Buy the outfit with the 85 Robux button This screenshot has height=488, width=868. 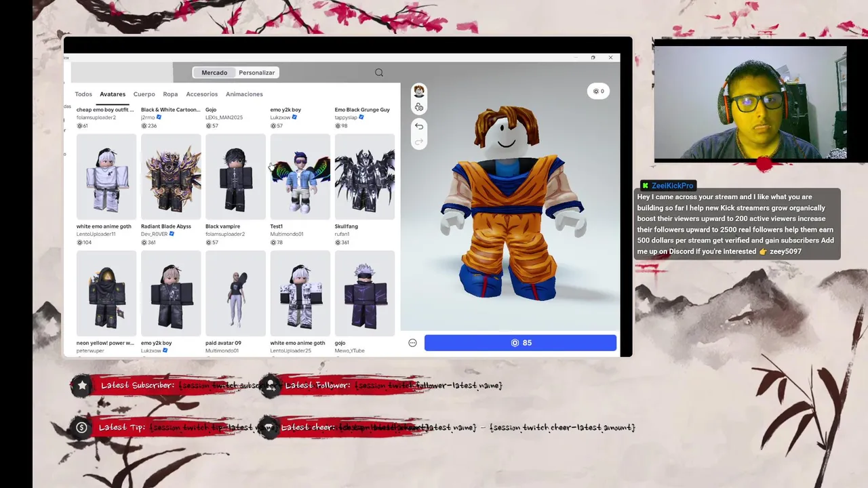521,343
